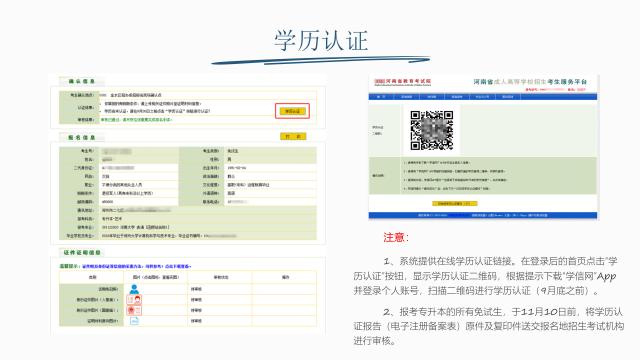
Task: Open the ID card emblem-side image icon
Action: 134,310
